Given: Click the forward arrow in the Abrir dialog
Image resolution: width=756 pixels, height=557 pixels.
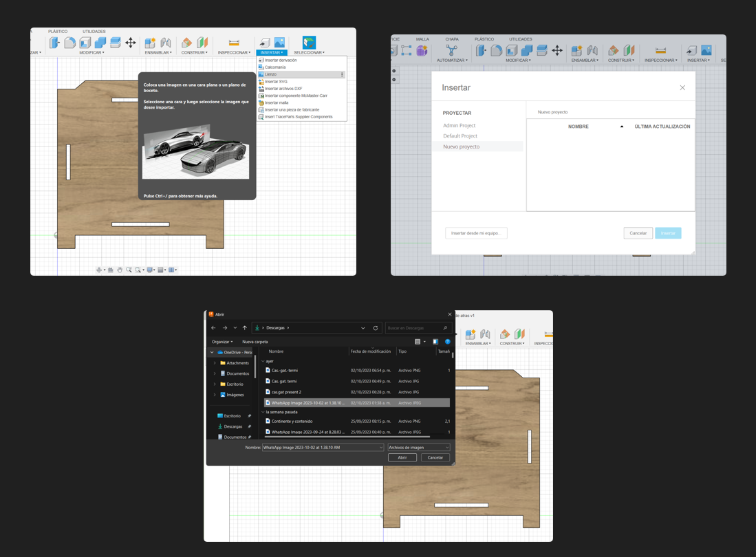Looking at the screenshot, I should click(x=224, y=327).
